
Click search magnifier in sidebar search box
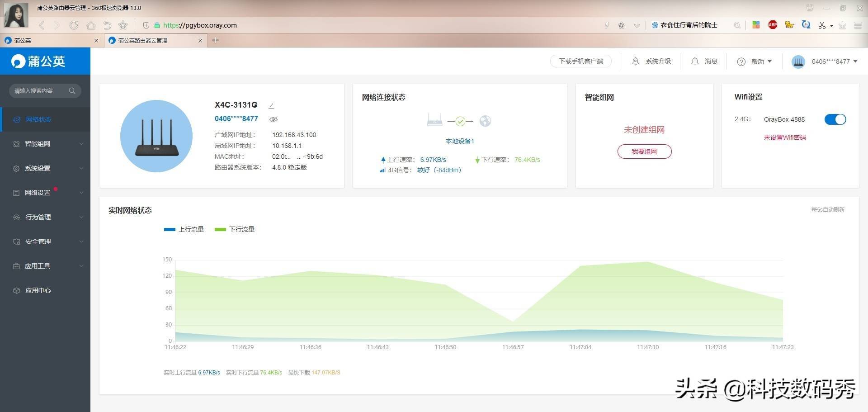point(72,91)
